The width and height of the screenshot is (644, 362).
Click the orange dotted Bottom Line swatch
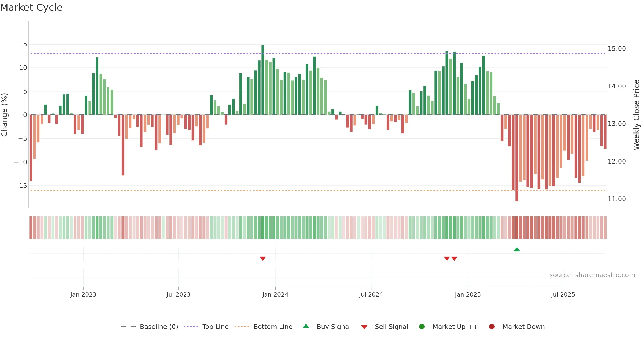click(242, 327)
